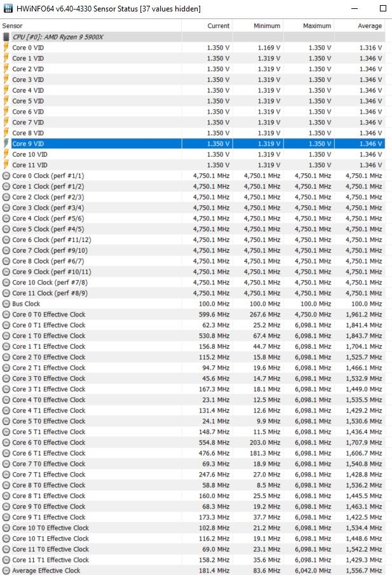Select the Core 5 T1 Effective Clock row
Screen dimensions: 392x575
(193, 431)
